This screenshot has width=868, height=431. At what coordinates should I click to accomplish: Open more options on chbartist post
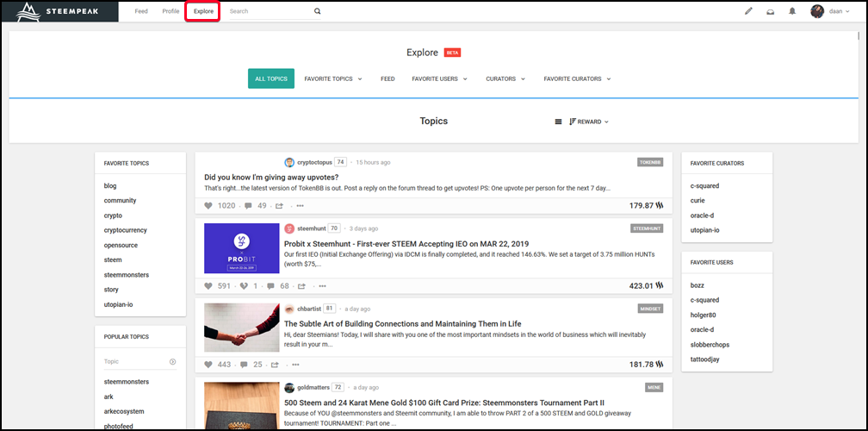pos(295,365)
